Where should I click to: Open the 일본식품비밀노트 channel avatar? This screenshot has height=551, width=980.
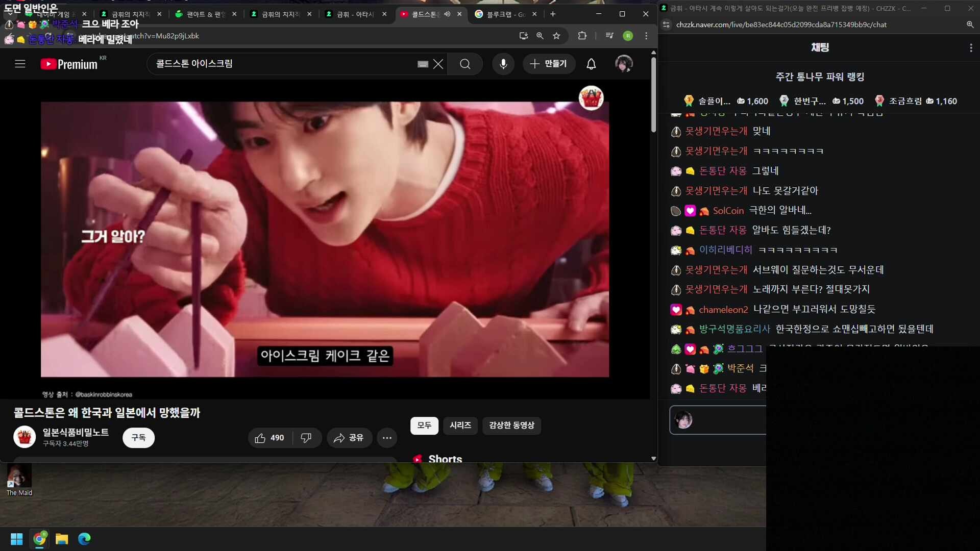pyautogui.click(x=24, y=437)
